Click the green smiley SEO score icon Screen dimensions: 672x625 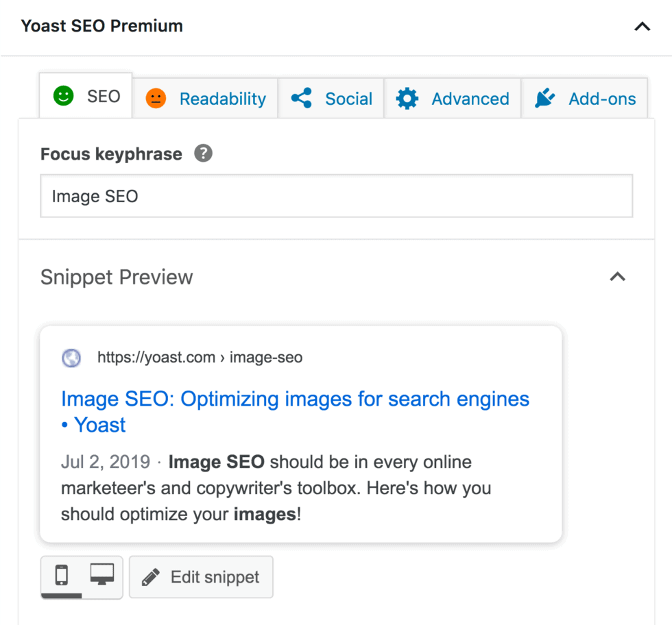(x=64, y=97)
